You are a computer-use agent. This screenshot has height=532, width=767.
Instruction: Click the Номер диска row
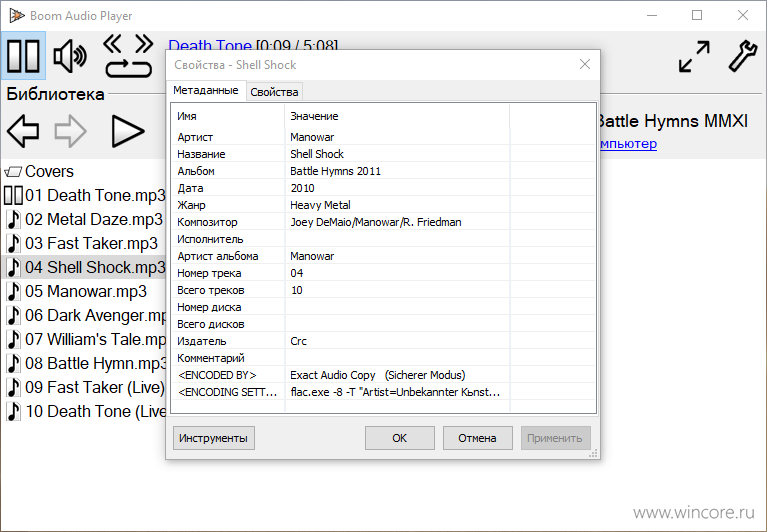click(x=384, y=307)
